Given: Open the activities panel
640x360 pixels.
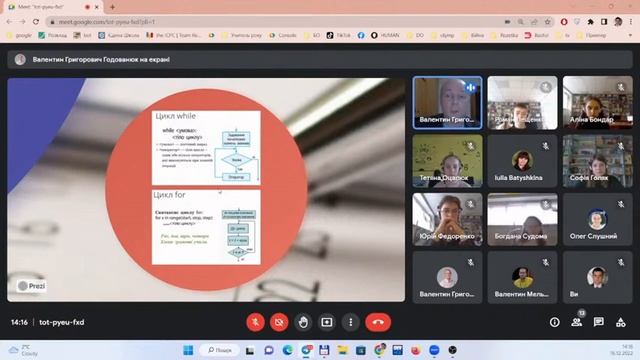Looking at the screenshot, I should coord(621,322).
